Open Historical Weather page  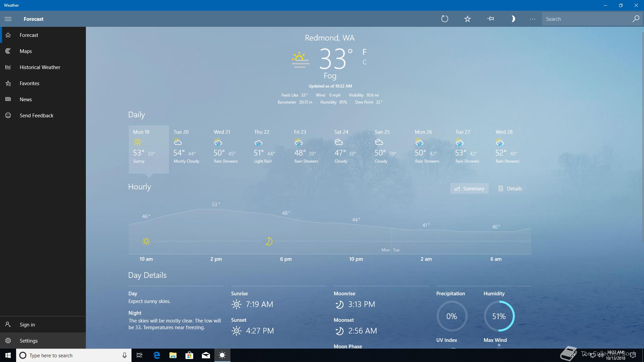click(x=43, y=67)
